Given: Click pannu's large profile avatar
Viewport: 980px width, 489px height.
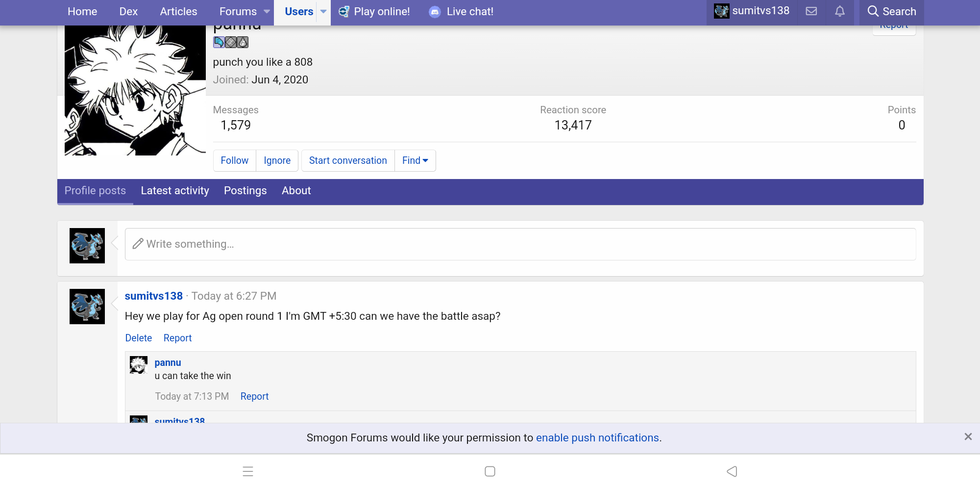Looking at the screenshot, I should (135, 90).
